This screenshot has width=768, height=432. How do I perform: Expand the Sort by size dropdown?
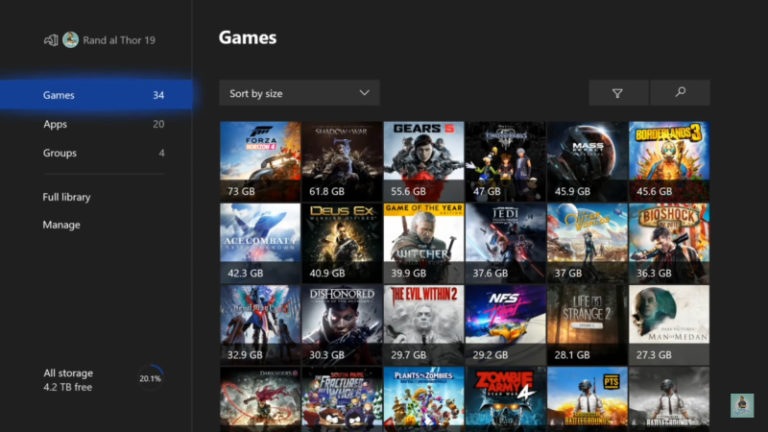tap(299, 93)
